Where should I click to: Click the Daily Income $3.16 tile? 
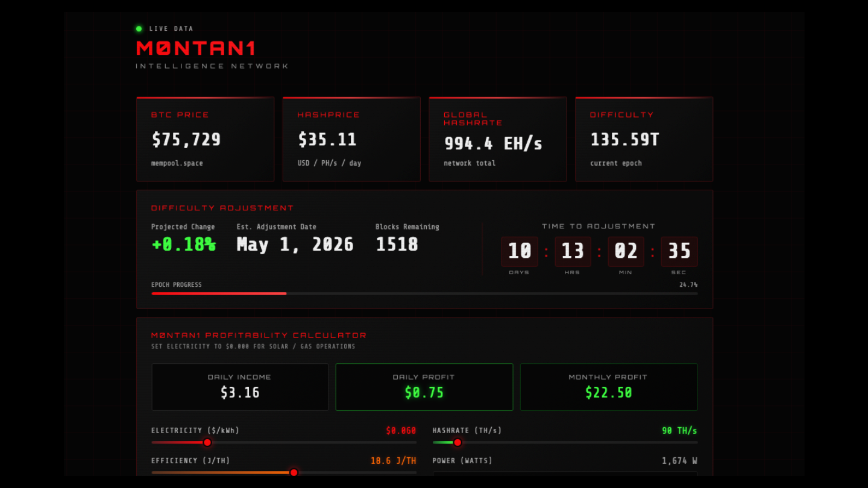[x=240, y=387]
